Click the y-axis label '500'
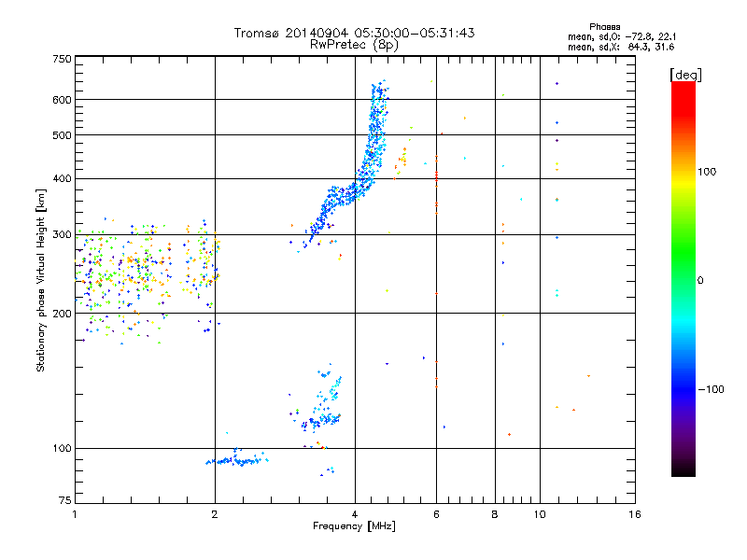This screenshot has height=560, width=747. 62,135
